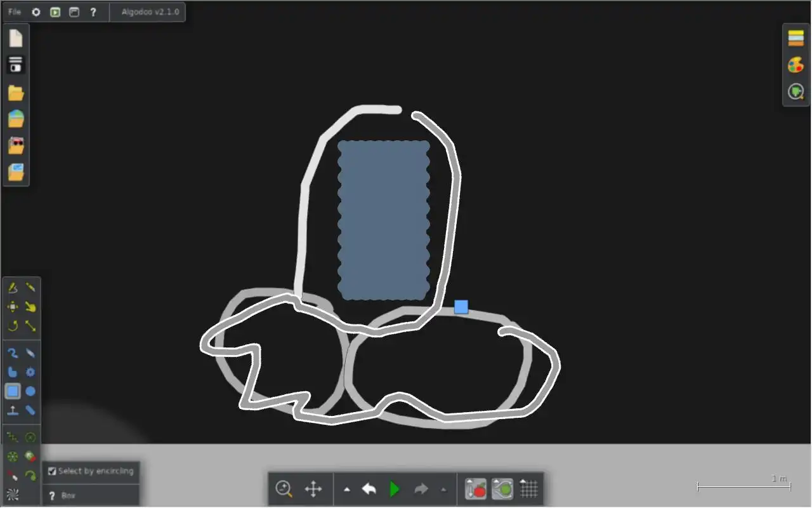Select the Move tool
This screenshot has width=812, height=508.
coord(12,307)
